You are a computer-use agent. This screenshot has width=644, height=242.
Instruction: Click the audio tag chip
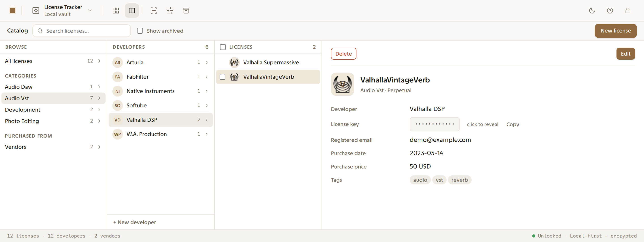[420, 180]
